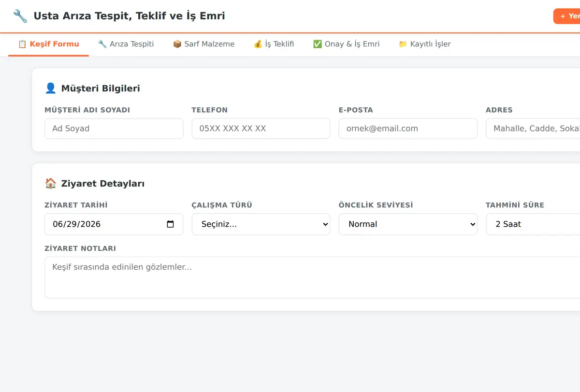Open the calendar picker in Ziyaret Tarihi

(170, 224)
